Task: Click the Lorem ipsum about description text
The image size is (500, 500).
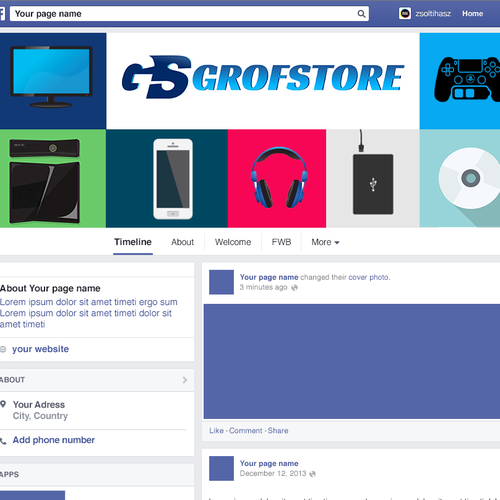Action: pyautogui.click(x=89, y=313)
